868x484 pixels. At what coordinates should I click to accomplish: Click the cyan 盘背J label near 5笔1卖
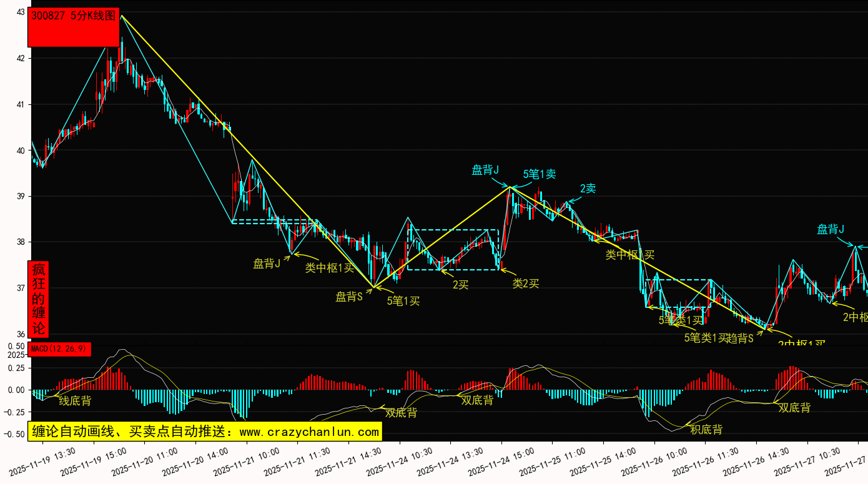tap(485, 170)
